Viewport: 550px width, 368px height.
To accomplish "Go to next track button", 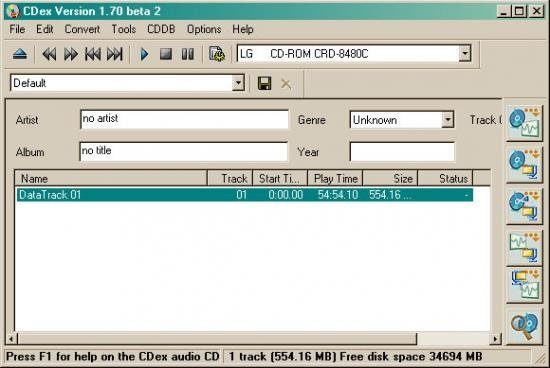I will click(x=115, y=54).
